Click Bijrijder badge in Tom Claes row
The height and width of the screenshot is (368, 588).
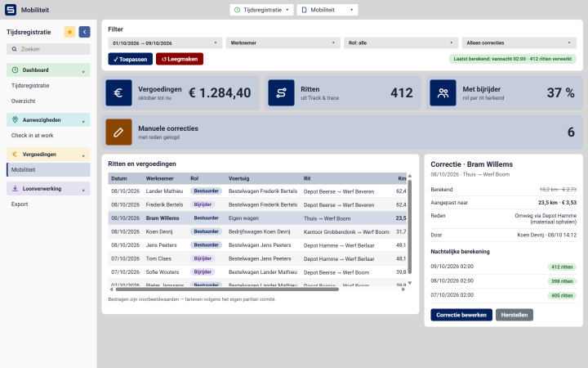pyautogui.click(x=203, y=258)
